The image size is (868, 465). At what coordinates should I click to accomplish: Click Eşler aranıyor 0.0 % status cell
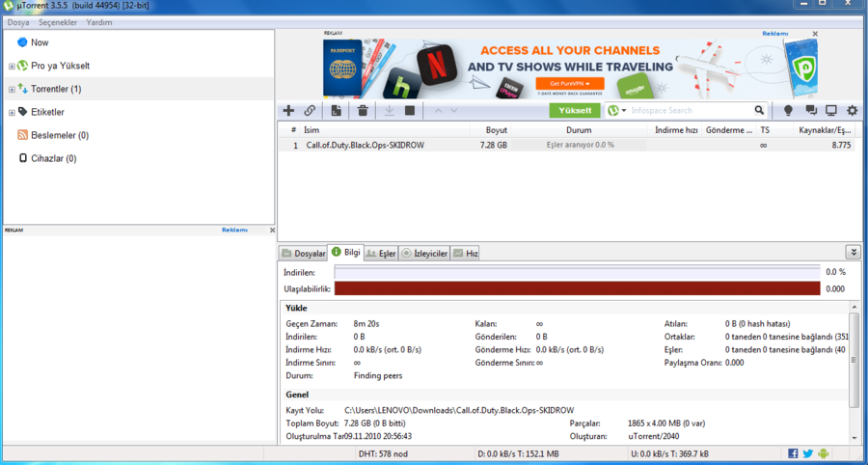coord(579,145)
